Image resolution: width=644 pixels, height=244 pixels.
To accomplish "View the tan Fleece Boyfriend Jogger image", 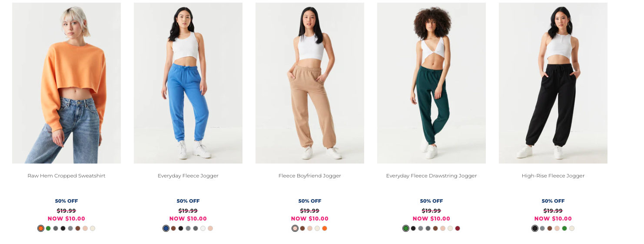I will click(x=310, y=83).
